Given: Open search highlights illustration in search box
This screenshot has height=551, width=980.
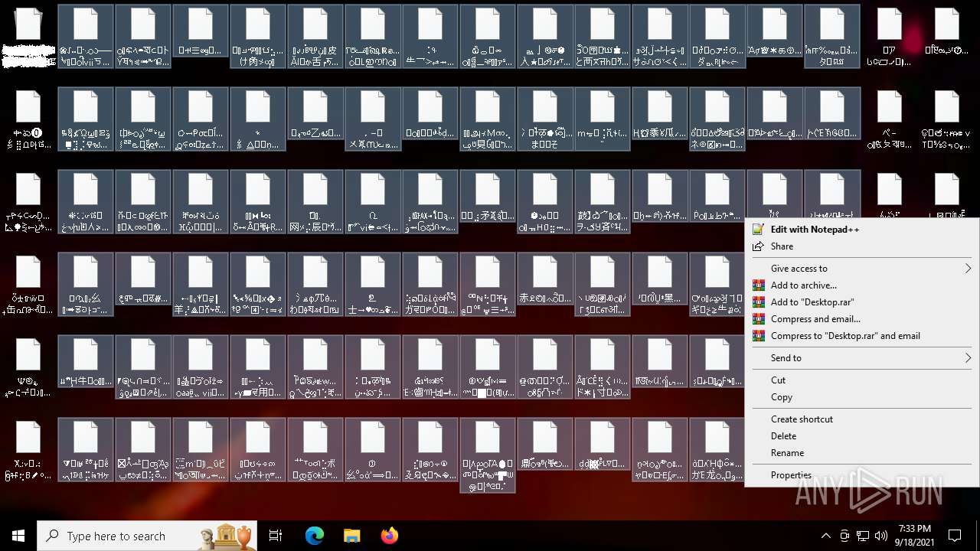Looking at the screenshot, I should point(225,536).
